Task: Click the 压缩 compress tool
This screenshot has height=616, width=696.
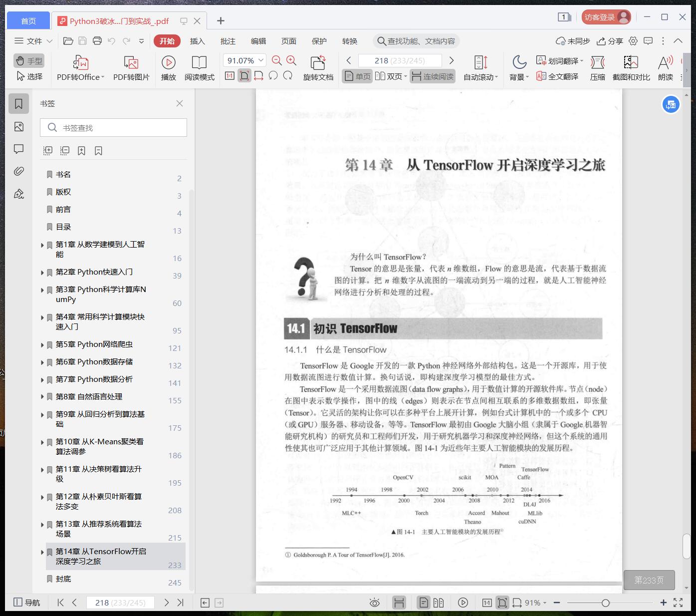Action: click(x=598, y=68)
